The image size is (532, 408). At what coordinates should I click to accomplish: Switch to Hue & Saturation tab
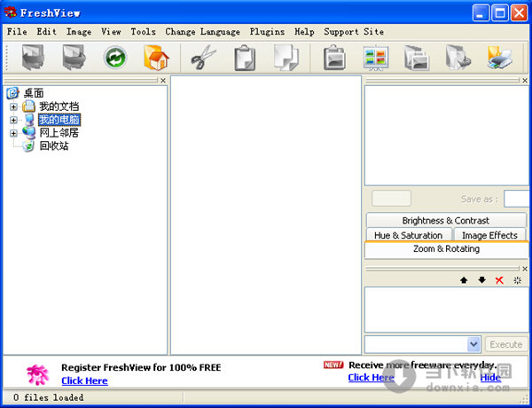[409, 235]
